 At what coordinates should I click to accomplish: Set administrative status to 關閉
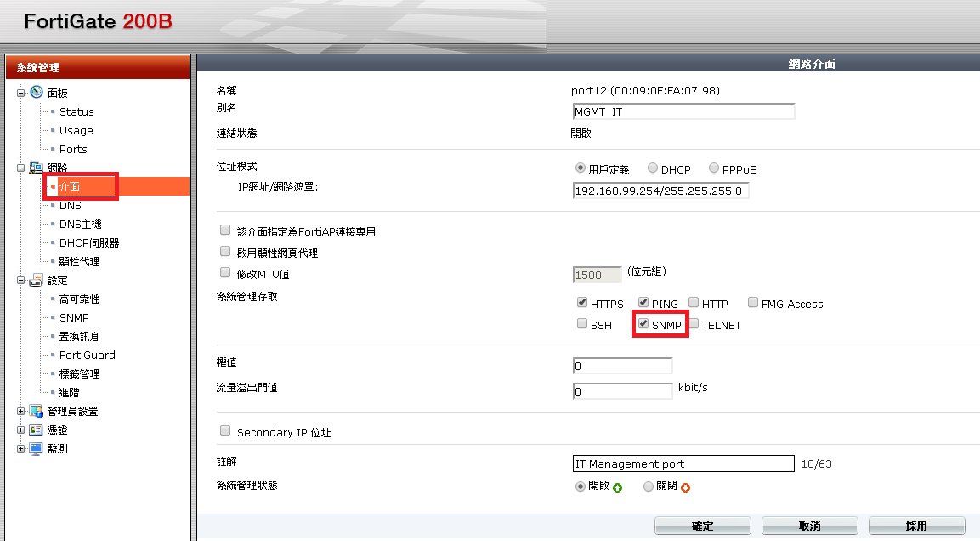click(649, 487)
